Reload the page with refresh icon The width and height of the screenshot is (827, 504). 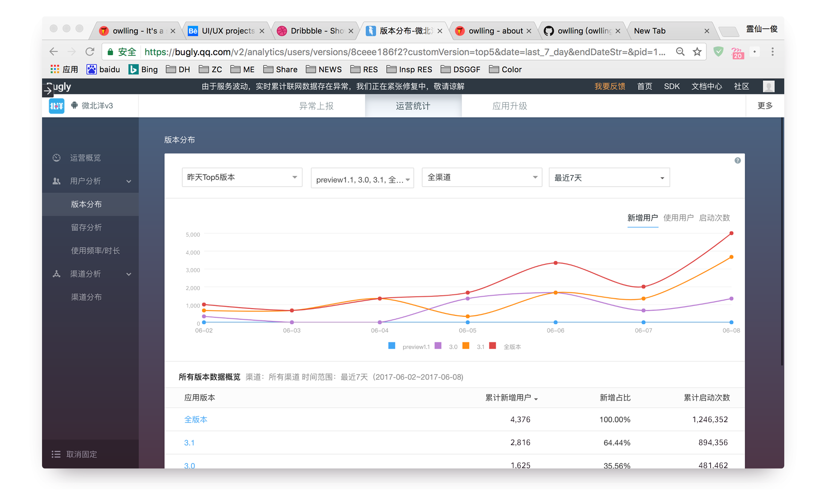tap(90, 52)
